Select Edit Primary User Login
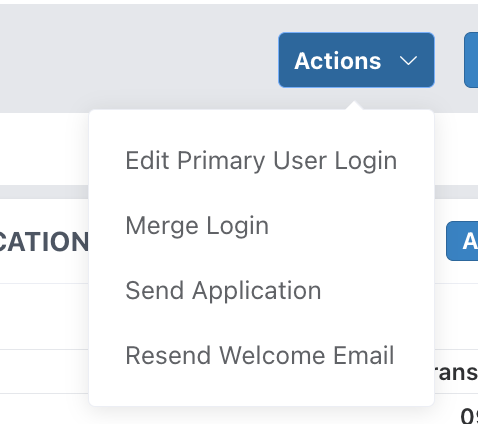 (261, 161)
